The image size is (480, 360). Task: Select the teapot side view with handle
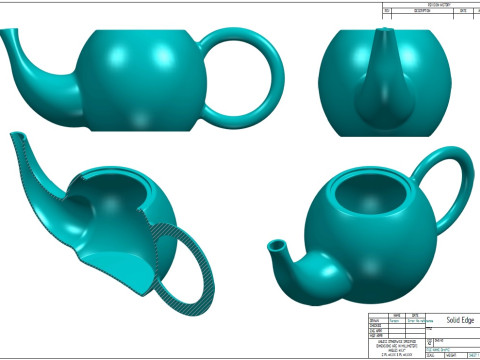tap(142, 80)
